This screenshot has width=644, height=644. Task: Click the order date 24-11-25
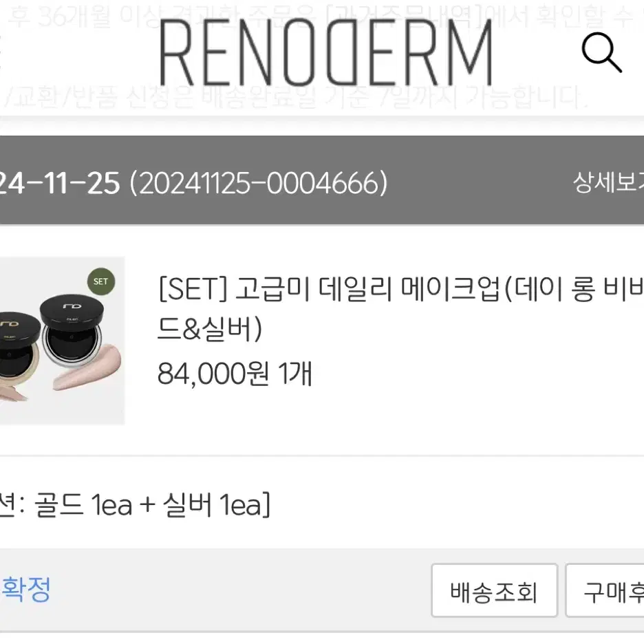(60, 183)
